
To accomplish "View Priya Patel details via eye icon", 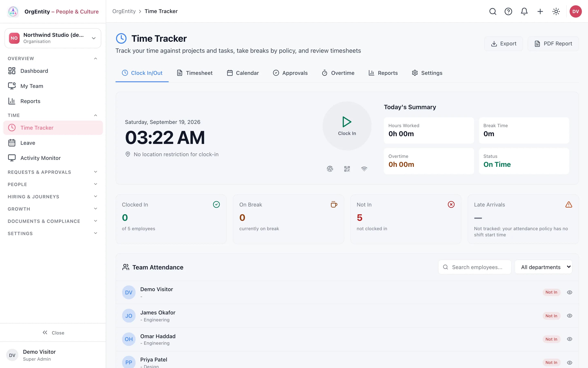I will 570,363.
